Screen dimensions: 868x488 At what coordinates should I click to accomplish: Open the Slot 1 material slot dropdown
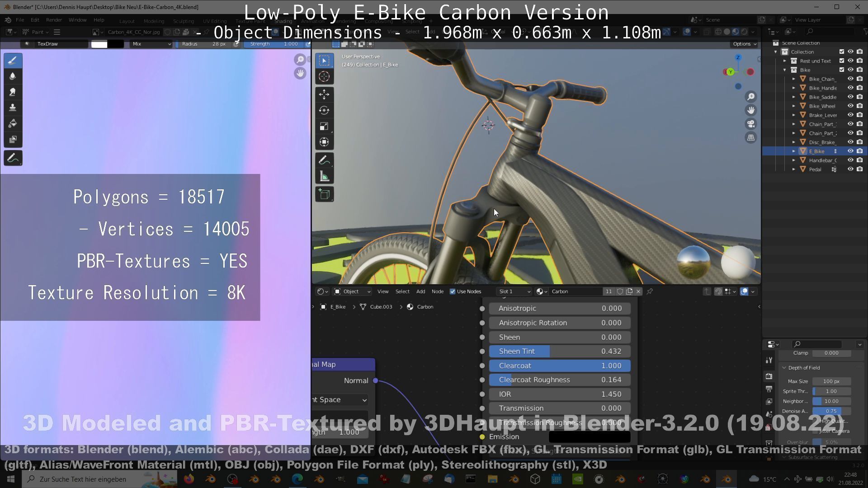point(514,291)
